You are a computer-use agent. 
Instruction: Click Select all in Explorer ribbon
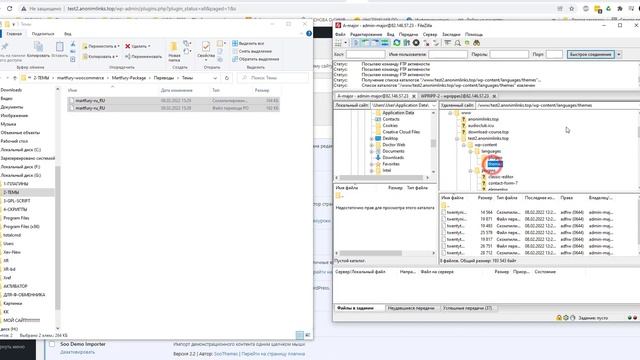point(248,43)
